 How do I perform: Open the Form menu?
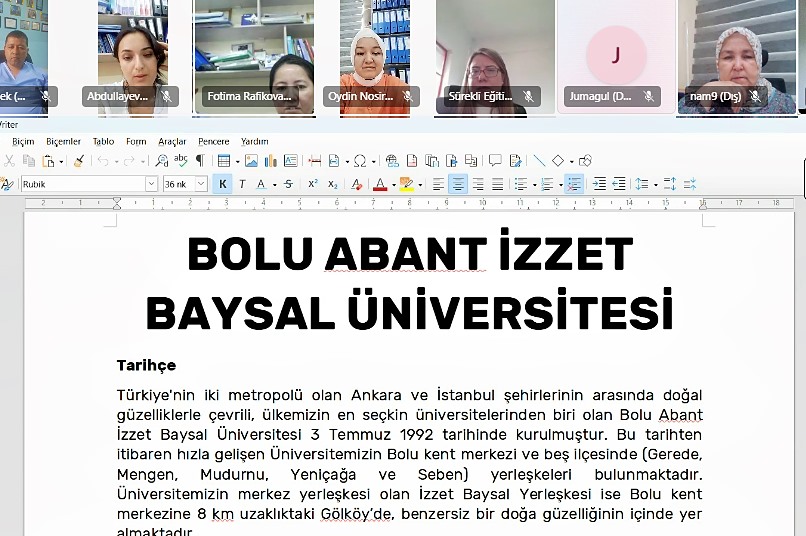pyautogui.click(x=136, y=141)
